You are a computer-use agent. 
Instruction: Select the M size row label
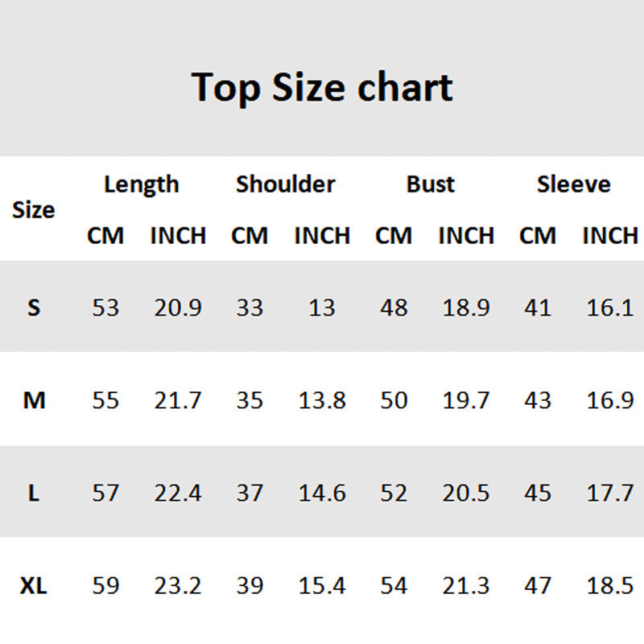(34, 400)
